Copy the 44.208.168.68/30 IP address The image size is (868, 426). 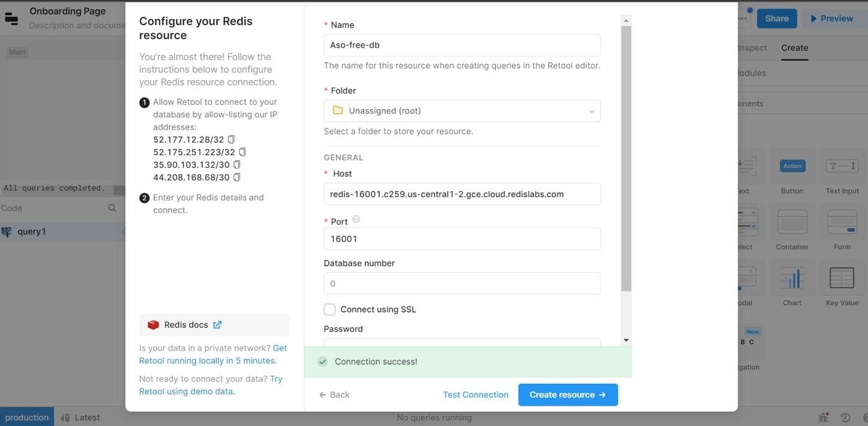(236, 177)
